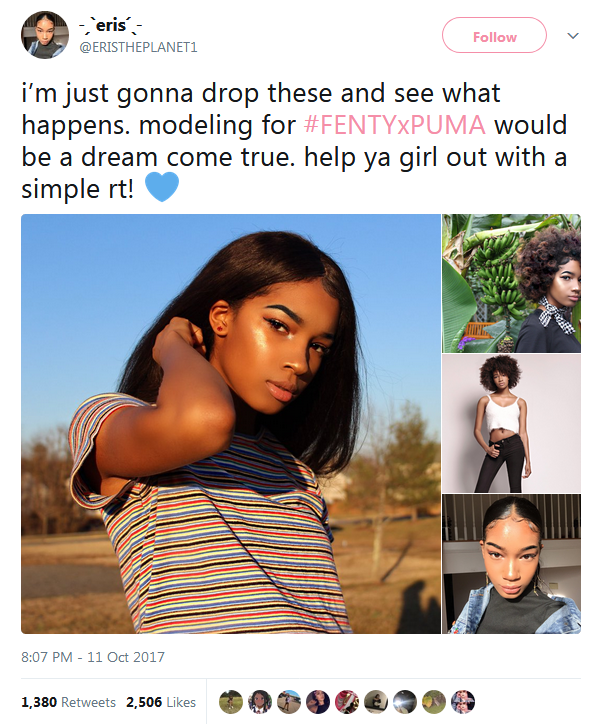The width and height of the screenshot is (601, 724).
Task: Follow the eris account
Action: (x=494, y=36)
